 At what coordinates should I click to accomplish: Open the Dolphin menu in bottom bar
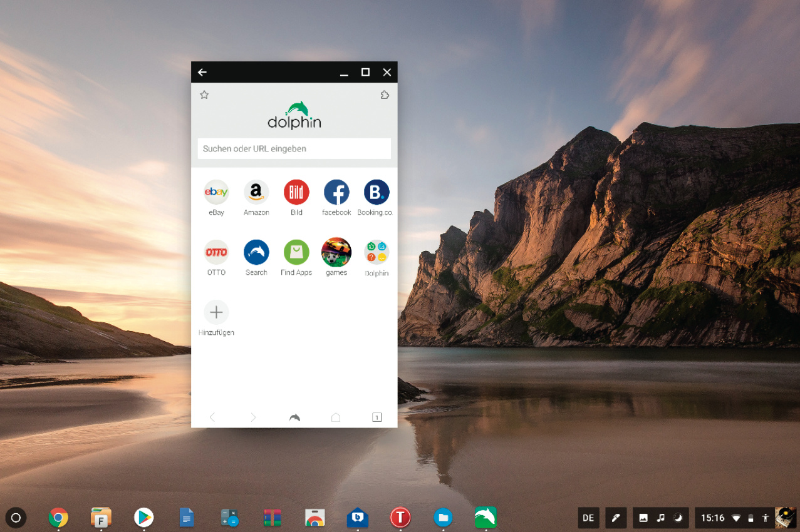pyautogui.click(x=294, y=417)
